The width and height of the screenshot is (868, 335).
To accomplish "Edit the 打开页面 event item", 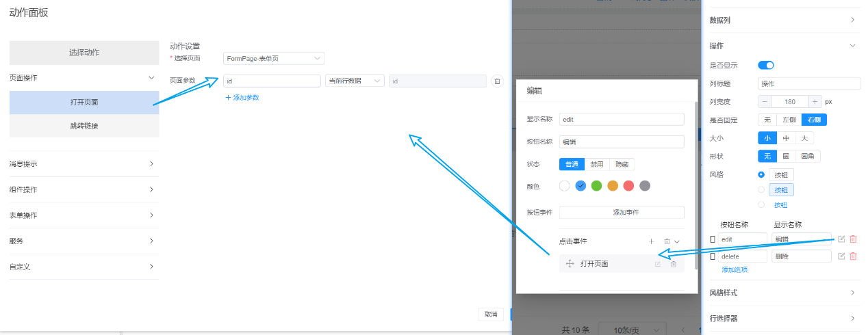I will (x=658, y=264).
